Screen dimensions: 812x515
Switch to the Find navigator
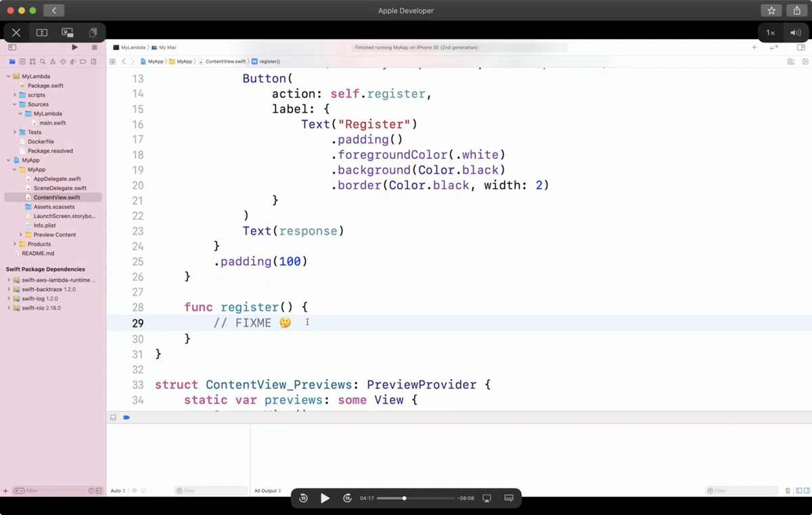click(43, 62)
